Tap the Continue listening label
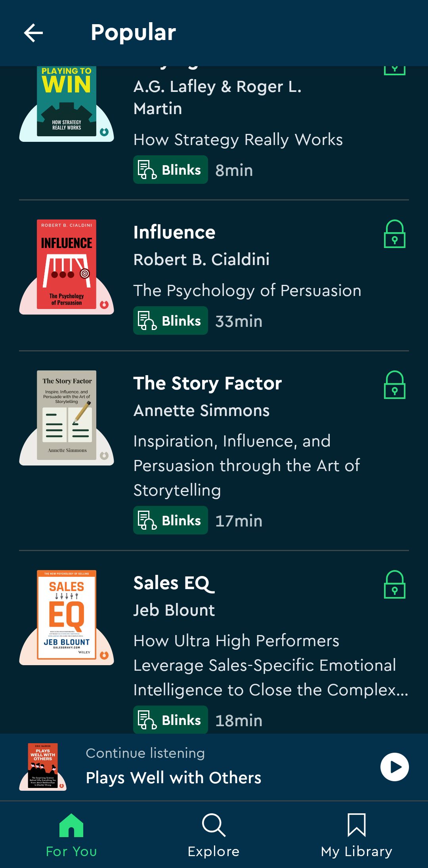Viewport: 428px width, 868px height. point(145,753)
